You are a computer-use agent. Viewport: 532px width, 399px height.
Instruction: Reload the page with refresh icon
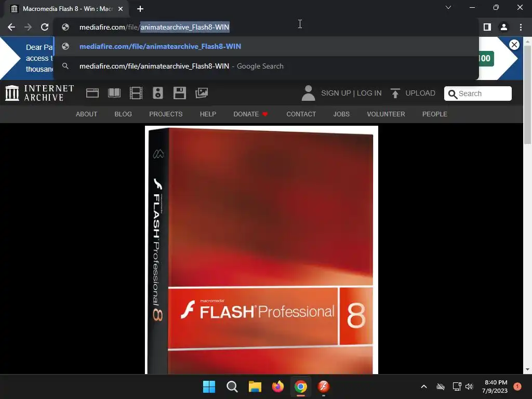[x=45, y=27]
